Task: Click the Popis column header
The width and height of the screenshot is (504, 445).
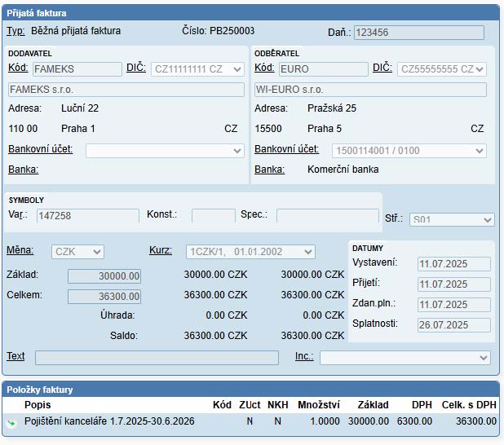Action: [38, 404]
